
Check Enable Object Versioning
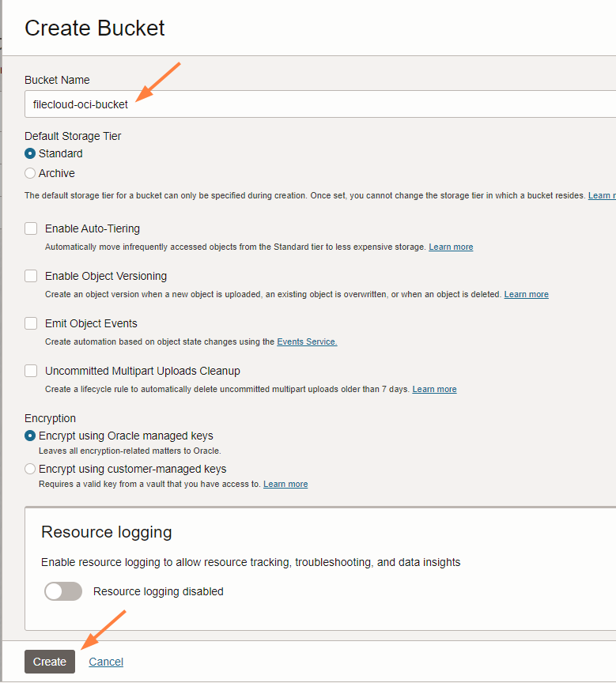(x=31, y=276)
